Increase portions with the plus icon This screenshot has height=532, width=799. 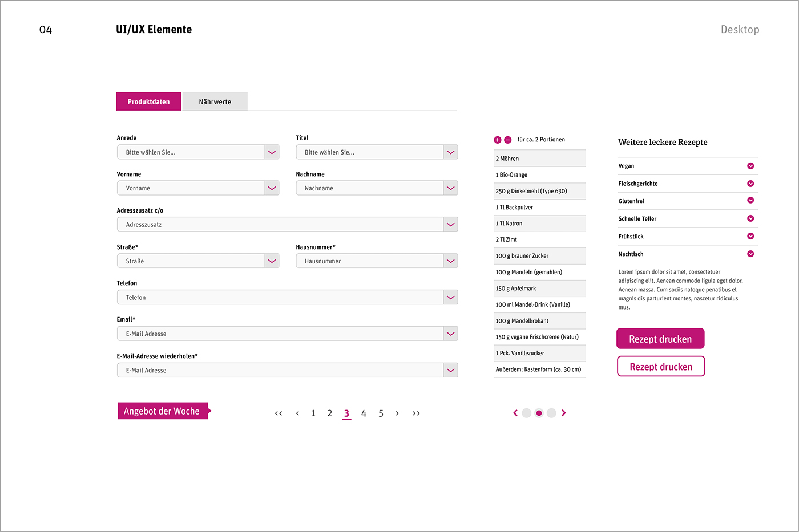pyautogui.click(x=497, y=140)
